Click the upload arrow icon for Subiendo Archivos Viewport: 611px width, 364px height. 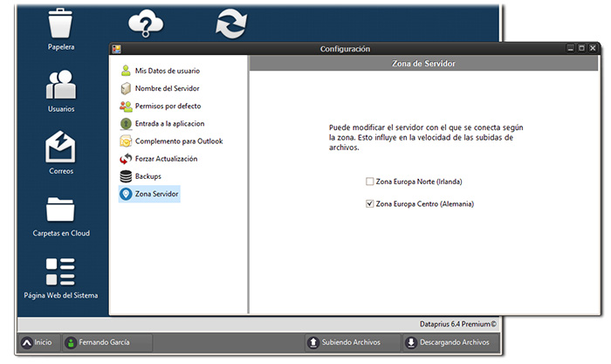312,342
